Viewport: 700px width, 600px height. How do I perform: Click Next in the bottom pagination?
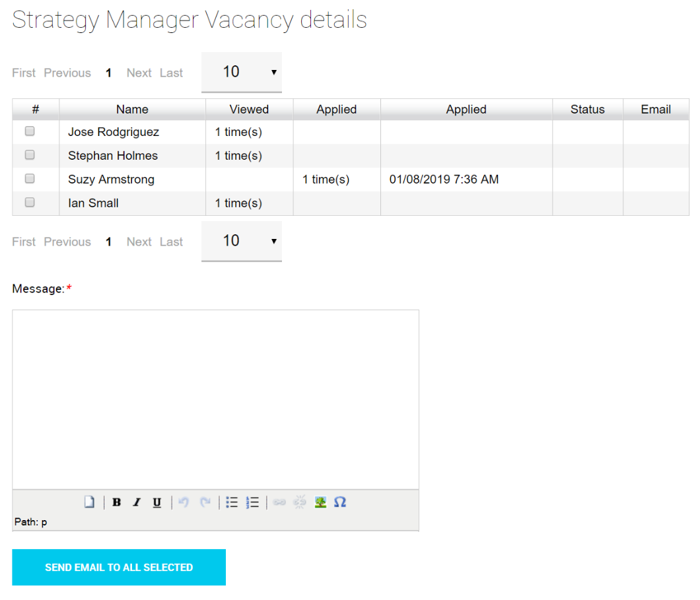point(139,242)
